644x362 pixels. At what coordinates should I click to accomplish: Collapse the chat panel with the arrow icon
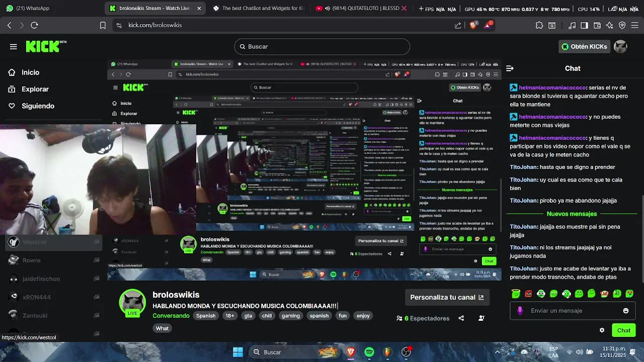click(x=510, y=68)
